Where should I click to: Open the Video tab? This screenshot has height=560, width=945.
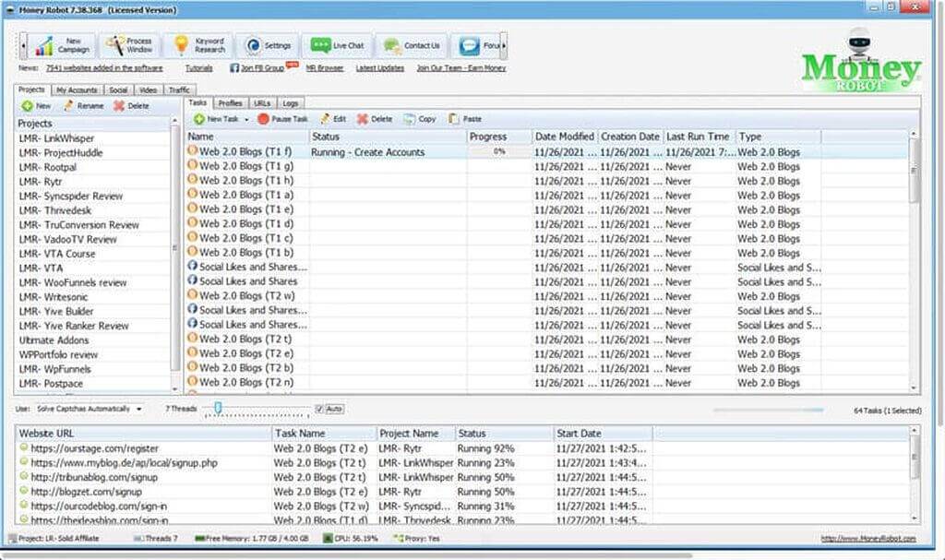point(148,89)
